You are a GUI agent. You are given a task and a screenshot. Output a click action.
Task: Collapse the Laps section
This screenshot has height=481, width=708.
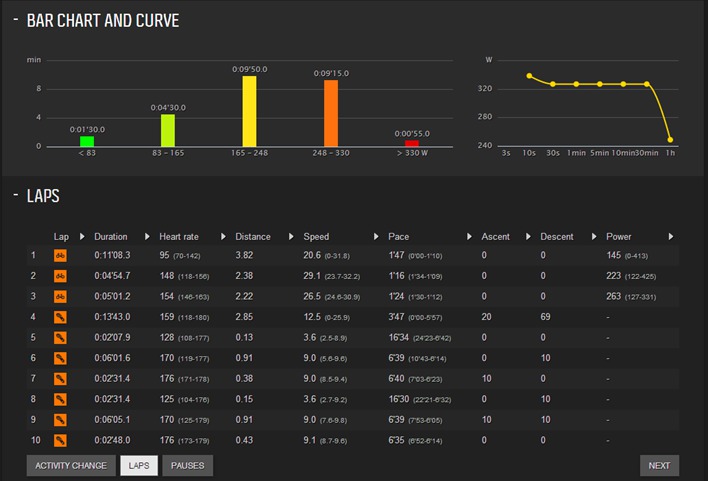16,195
